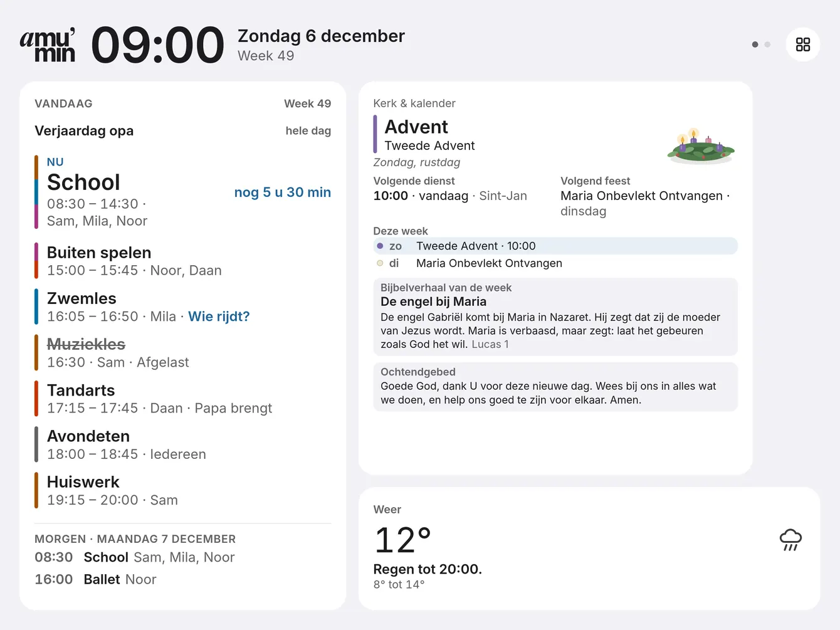Expand the Bijbelverhaal van de week card
This screenshot has height=630, width=840.
(555, 317)
